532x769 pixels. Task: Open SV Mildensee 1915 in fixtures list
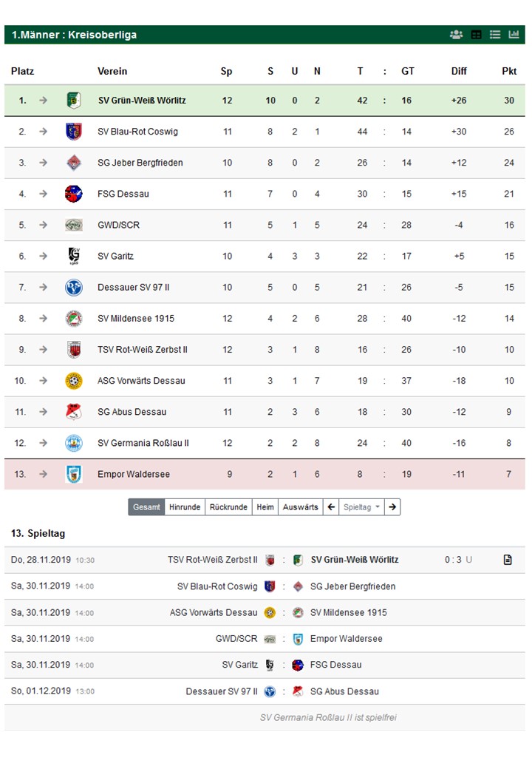tap(348, 612)
